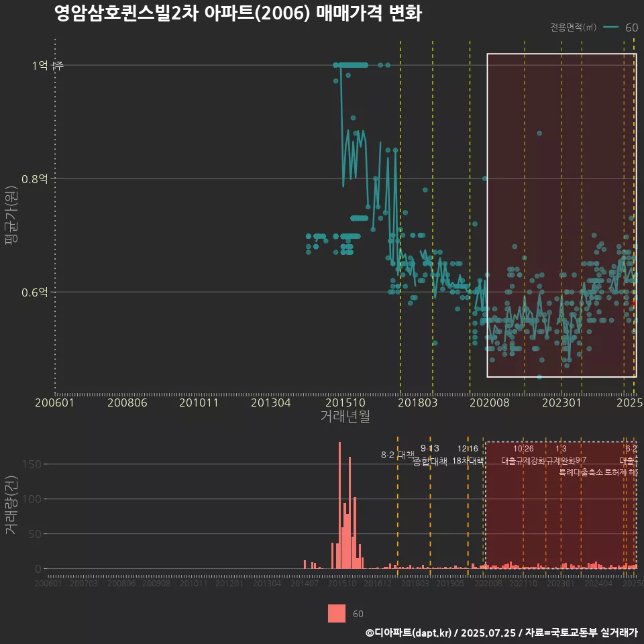Click the '0' volume axis label
Screen dimensions: 644x644
(38, 569)
